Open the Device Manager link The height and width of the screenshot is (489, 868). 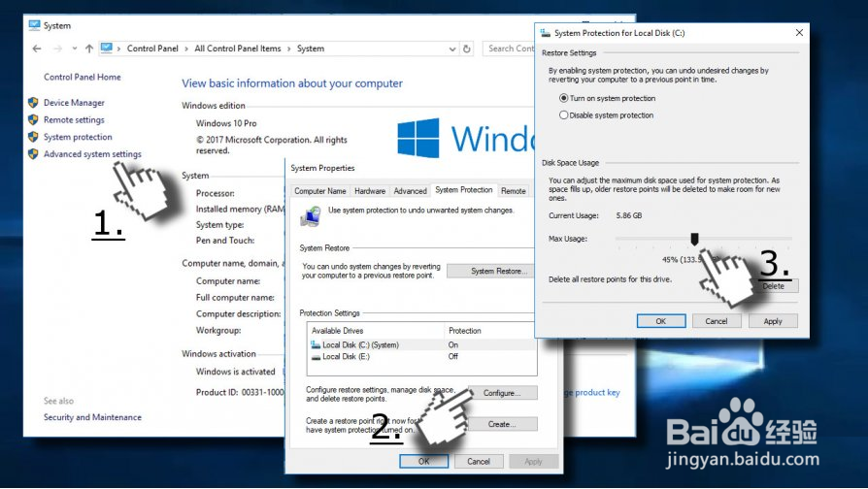pos(74,103)
